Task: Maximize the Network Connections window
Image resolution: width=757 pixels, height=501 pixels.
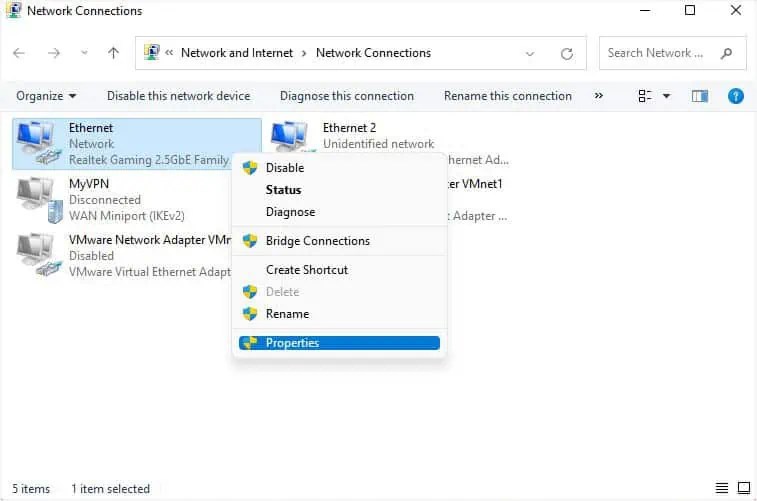Action: [x=690, y=10]
